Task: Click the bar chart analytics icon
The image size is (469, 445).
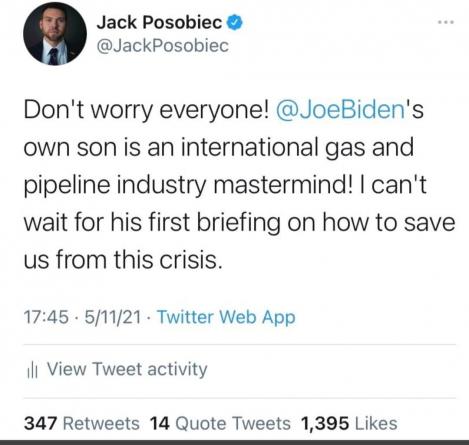Action: [32, 371]
